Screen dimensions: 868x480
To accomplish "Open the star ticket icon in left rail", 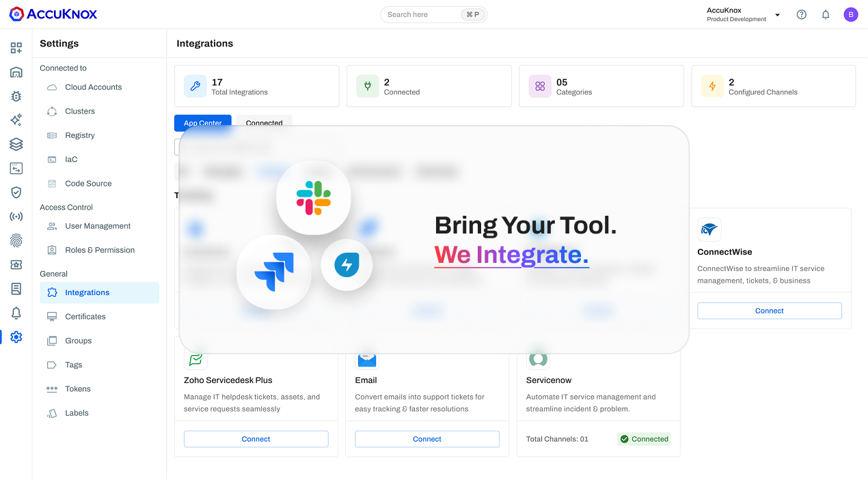I will click(16, 264).
